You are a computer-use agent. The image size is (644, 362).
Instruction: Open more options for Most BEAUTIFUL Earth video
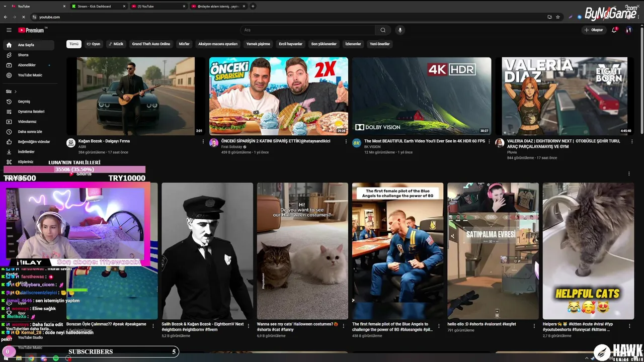click(x=489, y=142)
